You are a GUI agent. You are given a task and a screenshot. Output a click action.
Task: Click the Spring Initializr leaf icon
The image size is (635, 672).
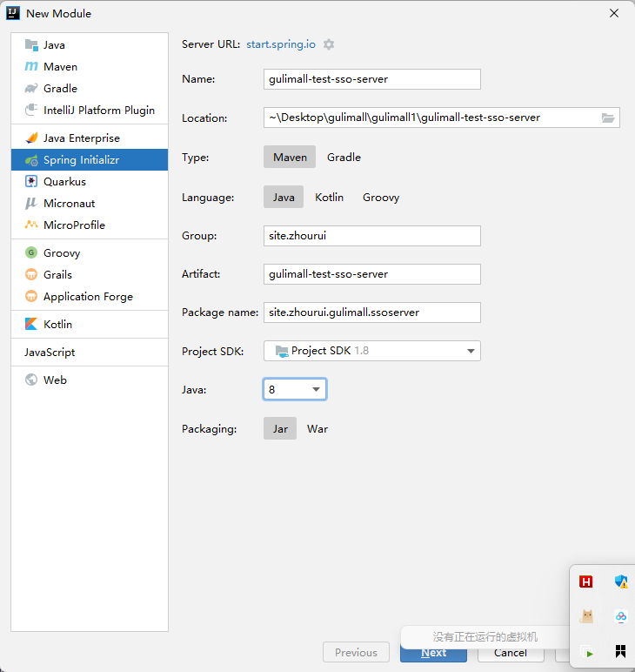pos(31,160)
